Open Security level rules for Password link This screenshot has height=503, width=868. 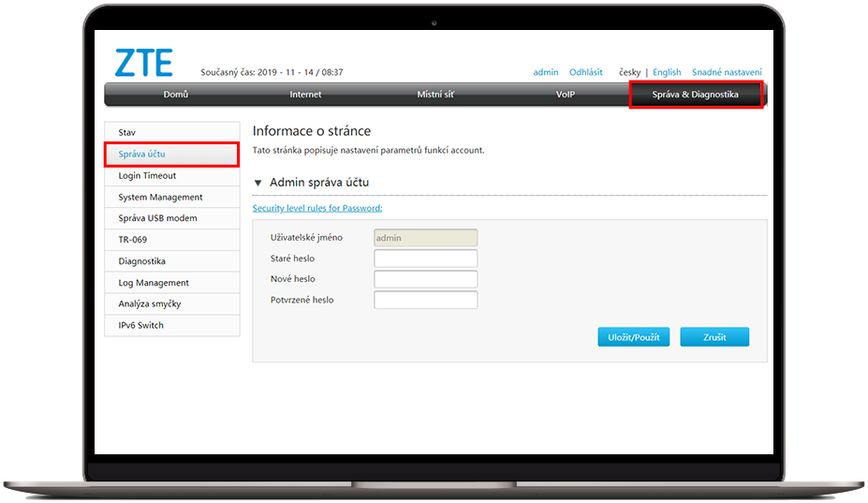click(x=317, y=208)
